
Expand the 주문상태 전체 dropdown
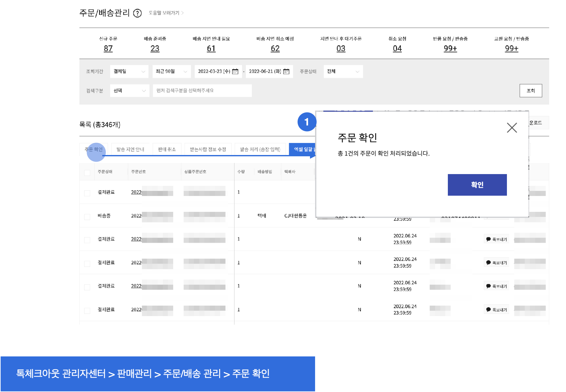343,71
